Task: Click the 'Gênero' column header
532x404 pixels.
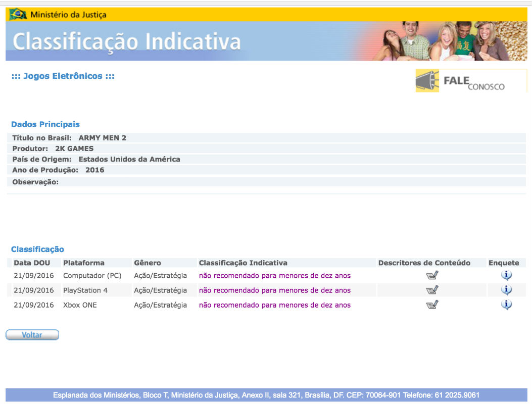Action: (x=148, y=263)
